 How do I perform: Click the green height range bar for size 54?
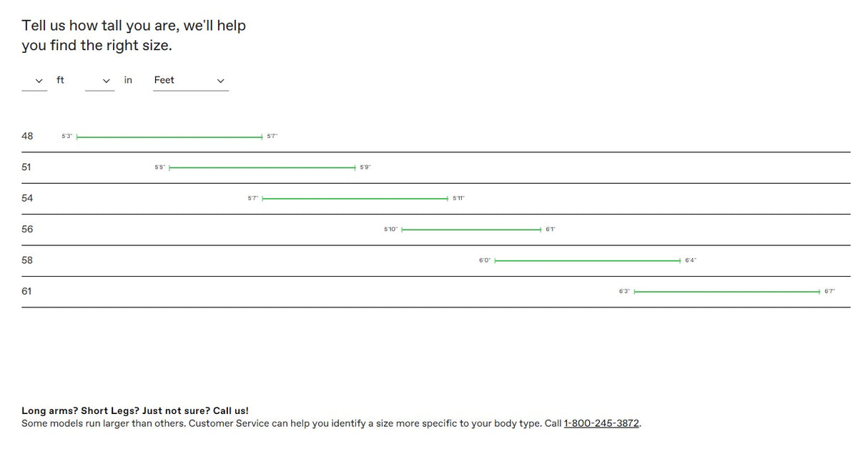point(355,199)
